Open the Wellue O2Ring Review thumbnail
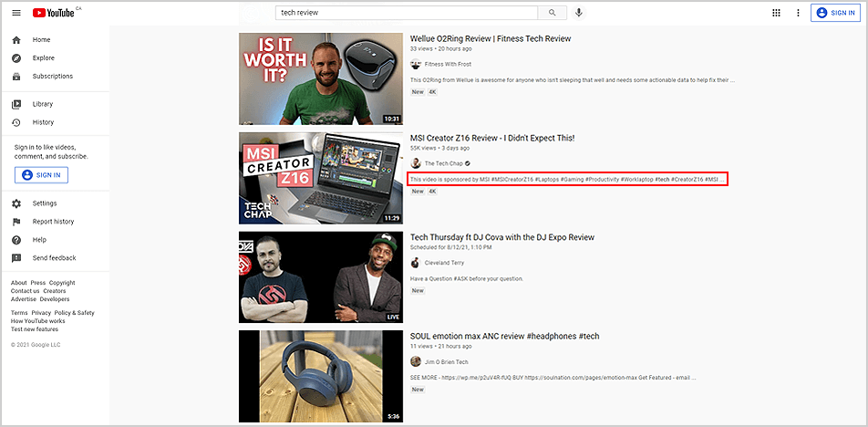This screenshot has height=427, width=868. point(321,78)
